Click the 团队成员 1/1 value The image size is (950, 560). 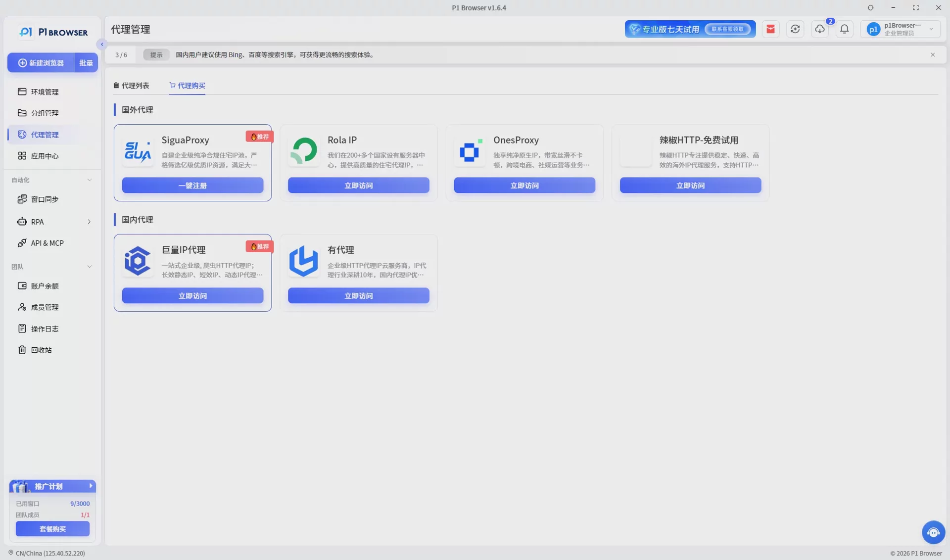tap(85, 515)
